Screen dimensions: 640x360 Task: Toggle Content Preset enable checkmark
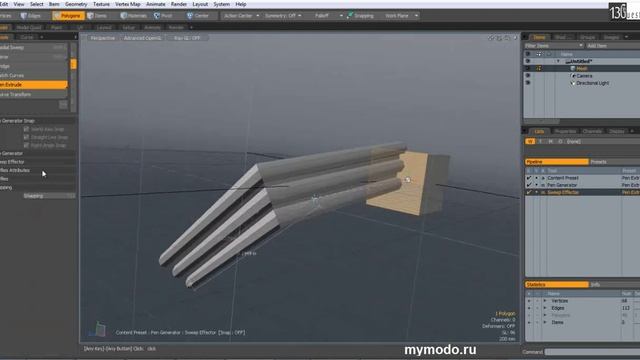pyautogui.click(x=529, y=178)
